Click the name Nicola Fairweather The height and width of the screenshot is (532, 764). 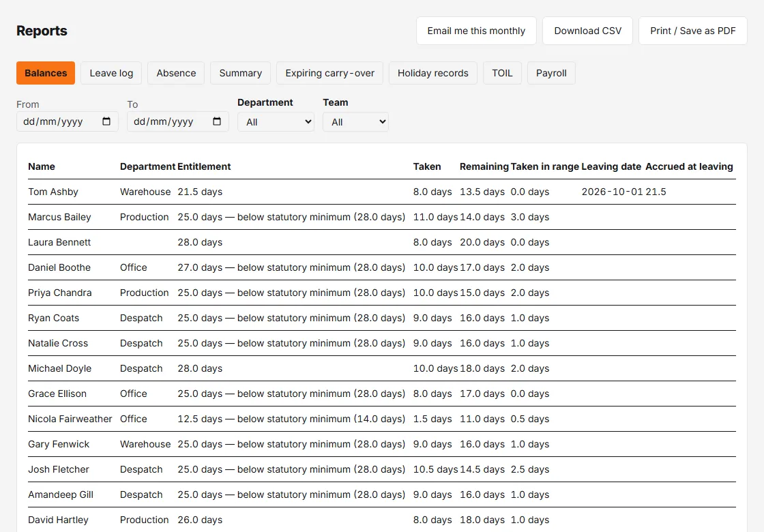[70, 419]
